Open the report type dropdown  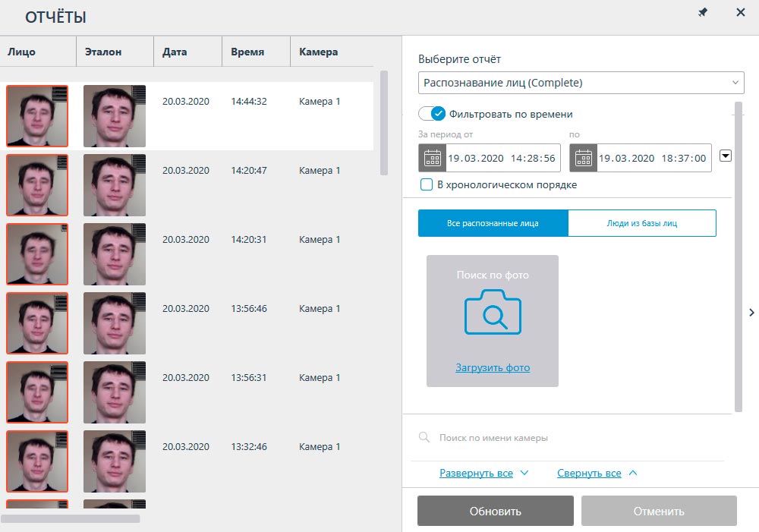581,83
